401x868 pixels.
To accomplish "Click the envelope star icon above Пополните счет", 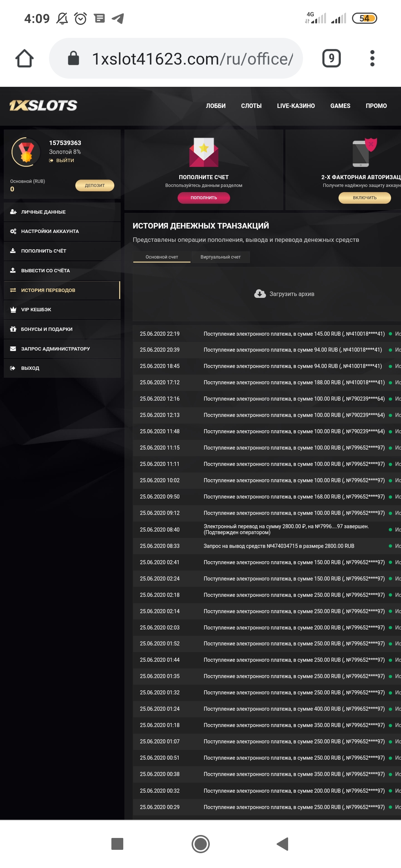I will point(204,152).
